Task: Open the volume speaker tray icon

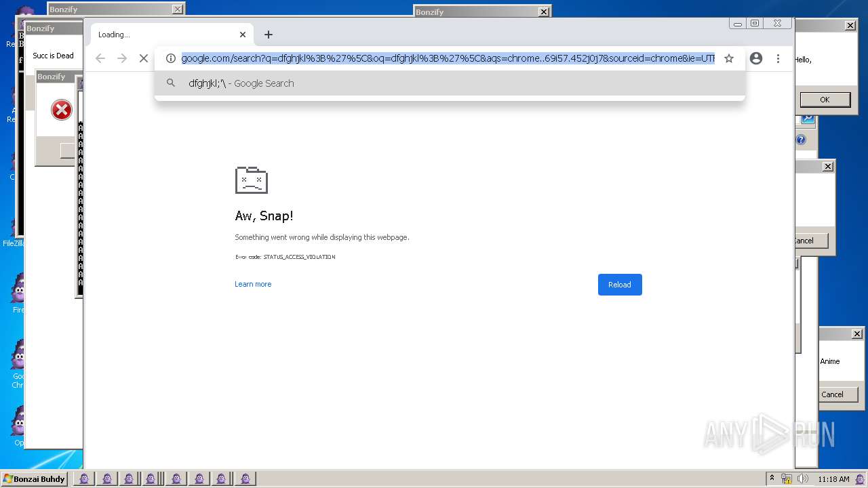Action: click(803, 479)
